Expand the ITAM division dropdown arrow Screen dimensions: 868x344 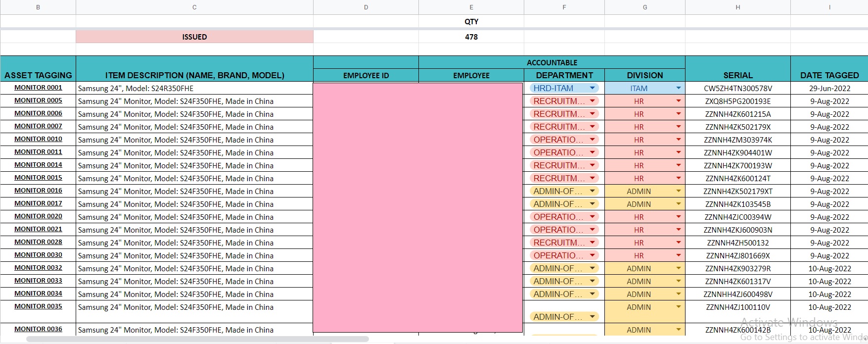tap(679, 88)
